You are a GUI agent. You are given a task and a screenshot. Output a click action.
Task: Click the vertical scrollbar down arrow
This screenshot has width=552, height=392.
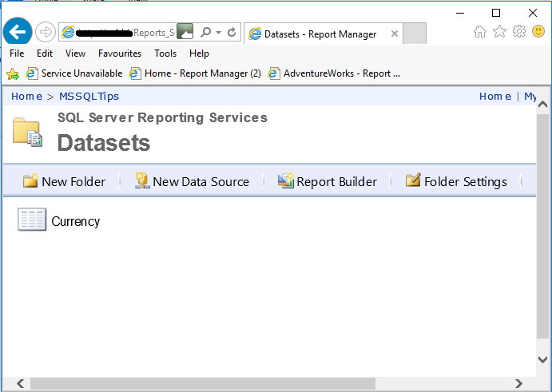(543, 359)
